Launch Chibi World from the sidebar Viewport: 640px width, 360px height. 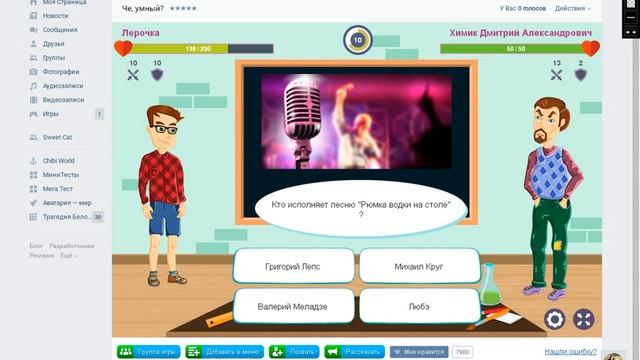coord(59,160)
